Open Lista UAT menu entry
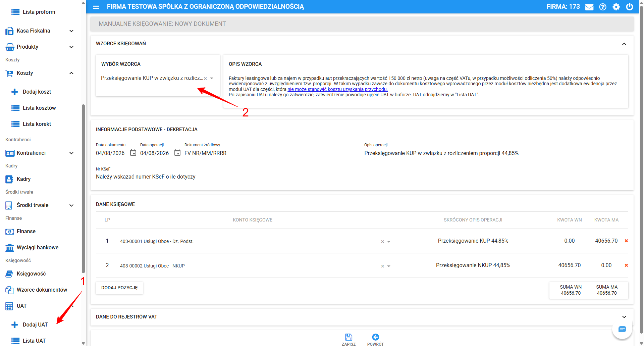This screenshot has height=346, width=644. pyautogui.click(x=34, y=341)
